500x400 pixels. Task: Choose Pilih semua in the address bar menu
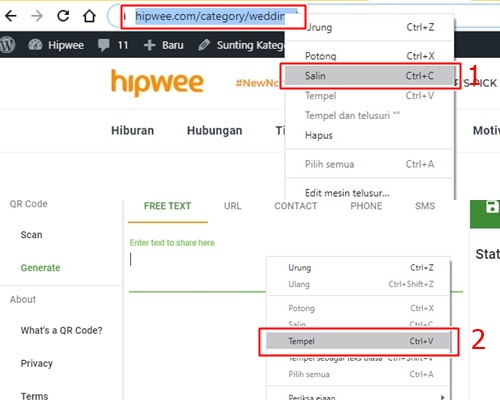[369, 164]
